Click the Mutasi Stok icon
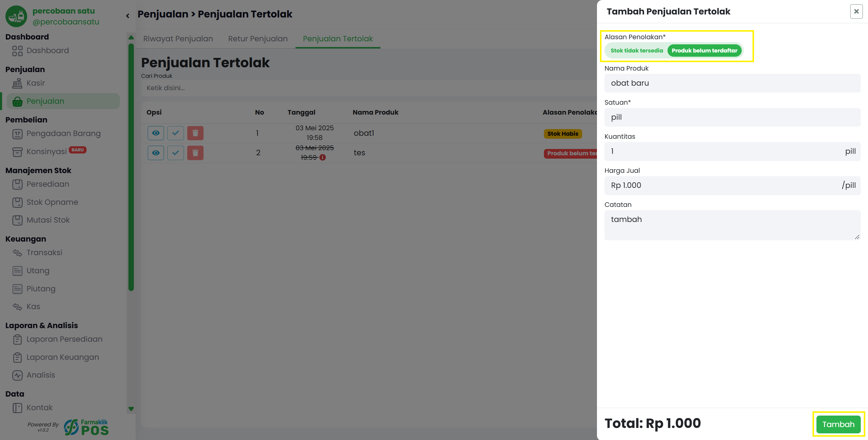The height and width of the screenshot is (440, 868). pyautogui.click(x=17, y=220)
